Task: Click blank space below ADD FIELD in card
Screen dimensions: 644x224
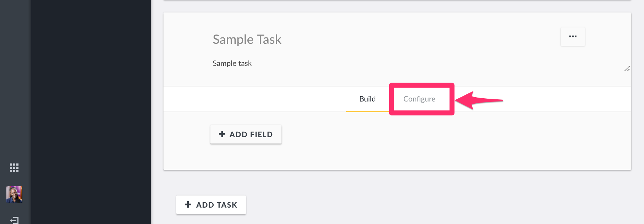Action: click(x=397, y=157)
